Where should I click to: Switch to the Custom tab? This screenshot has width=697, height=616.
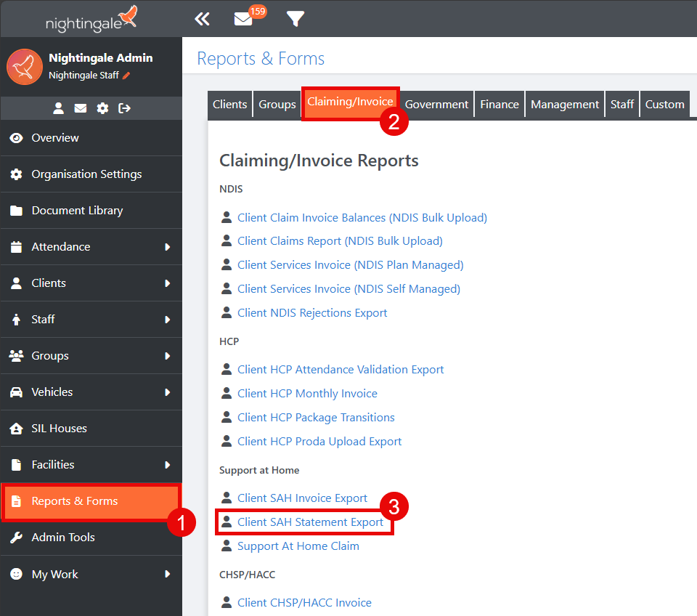click(664, 105)
